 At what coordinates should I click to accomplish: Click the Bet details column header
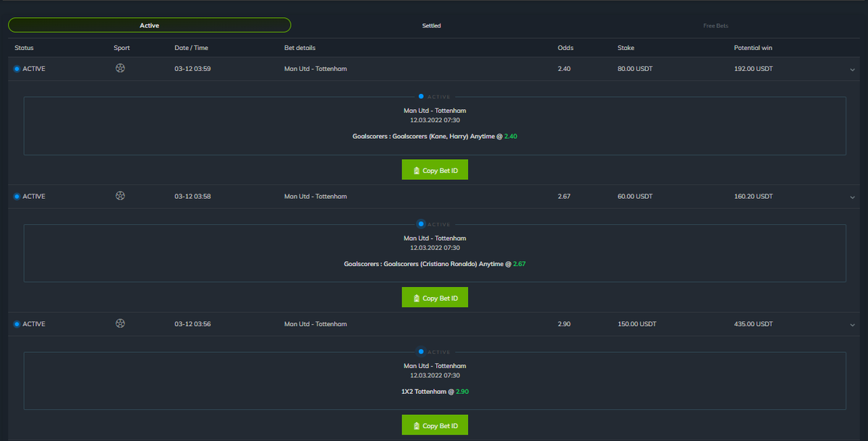(x=299, y=48)
